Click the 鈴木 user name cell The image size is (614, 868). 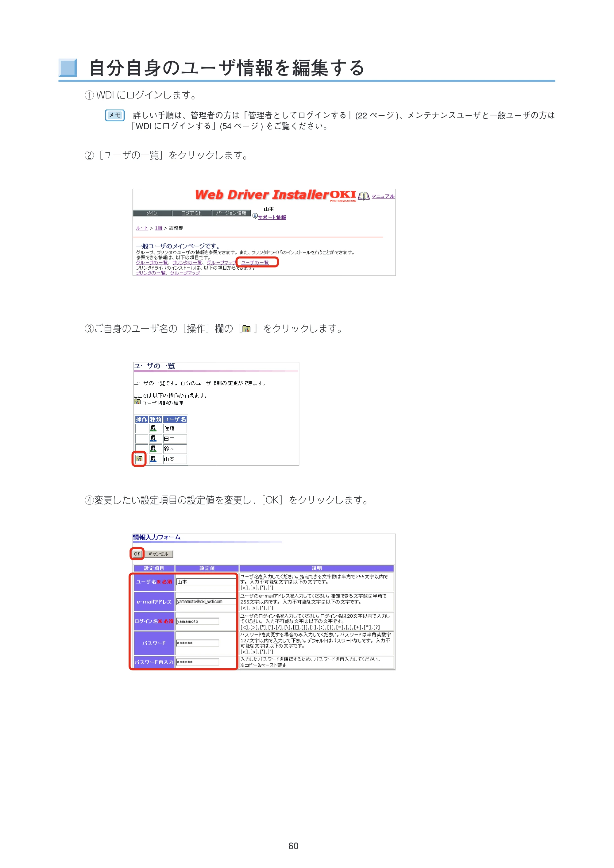coord(175,449)
